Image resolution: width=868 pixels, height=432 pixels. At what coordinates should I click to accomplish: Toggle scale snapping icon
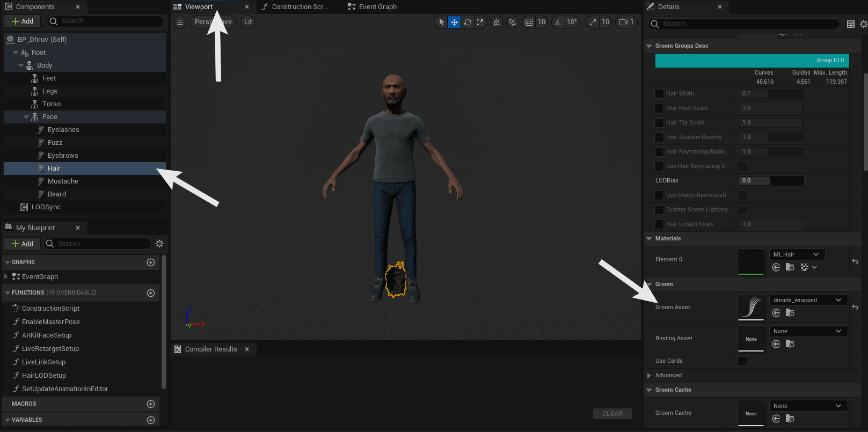pyautogui.click(x=593, y=22)
